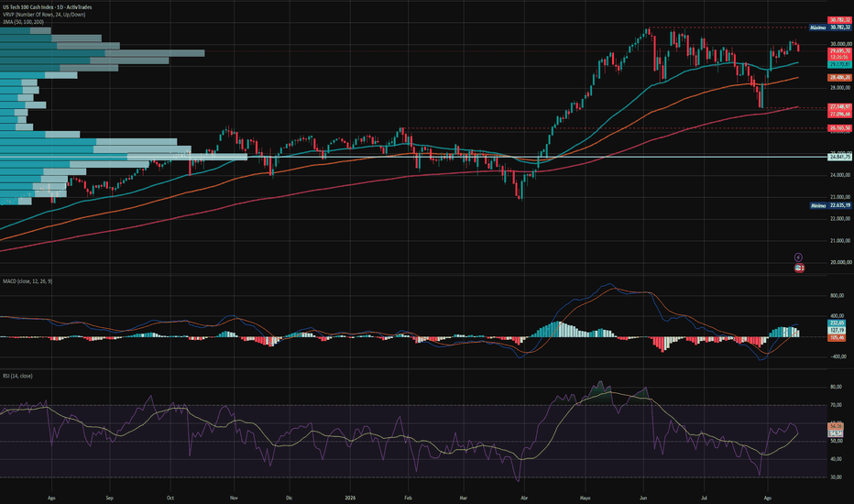Click the 28.000,00 price axis value
Viewport: 854px width, 504px height.
pyautogui.click(x=840, y=87)
